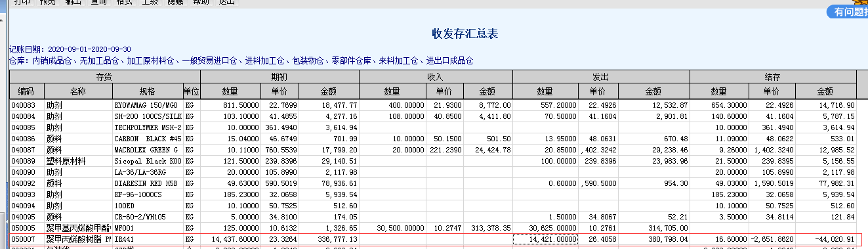
Task: Click the 规格 column header
Action: [148, 91]
